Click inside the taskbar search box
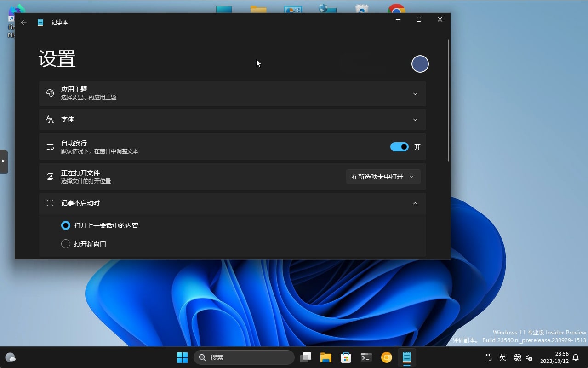The image size is (588, 368). (x=244, y=357)
